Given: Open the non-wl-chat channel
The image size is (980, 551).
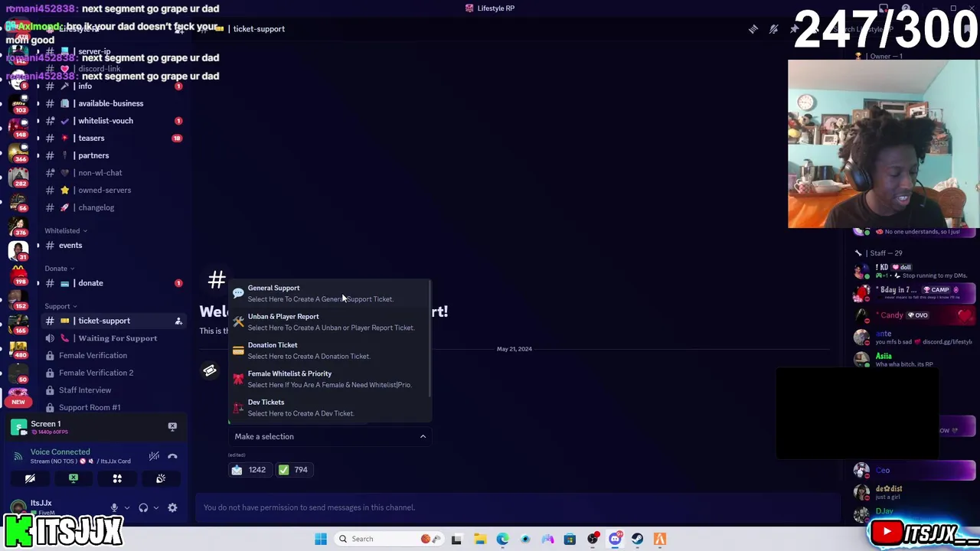Looking at the screenshot, I should coord(113,173).
